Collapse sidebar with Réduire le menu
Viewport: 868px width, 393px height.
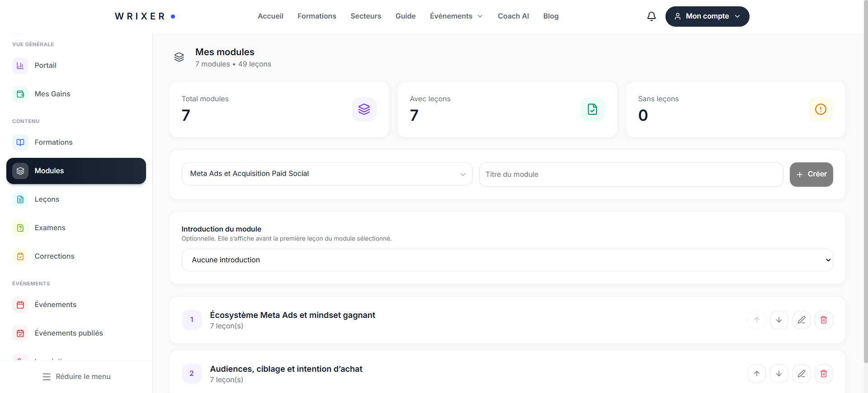pos(76,376)
